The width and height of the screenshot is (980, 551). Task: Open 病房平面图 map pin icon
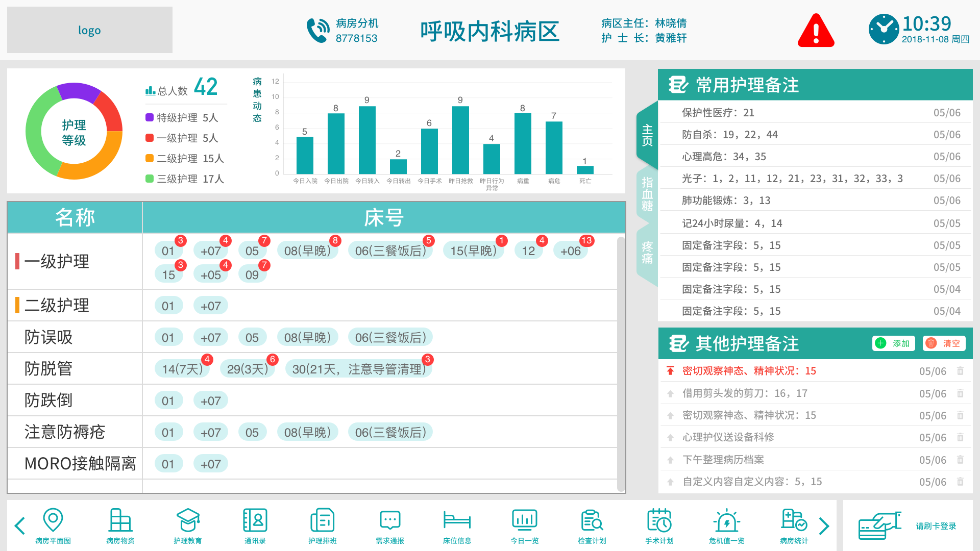[53, 520]
